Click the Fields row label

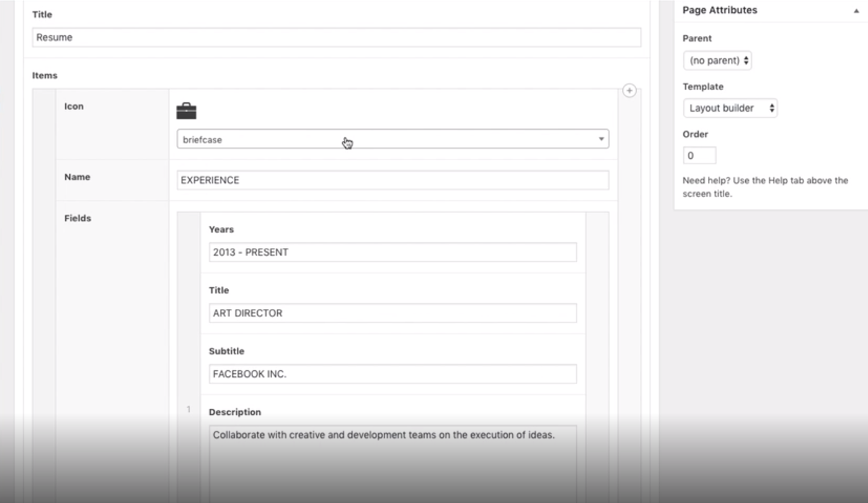pyautogui.click(x=77, y=218)
